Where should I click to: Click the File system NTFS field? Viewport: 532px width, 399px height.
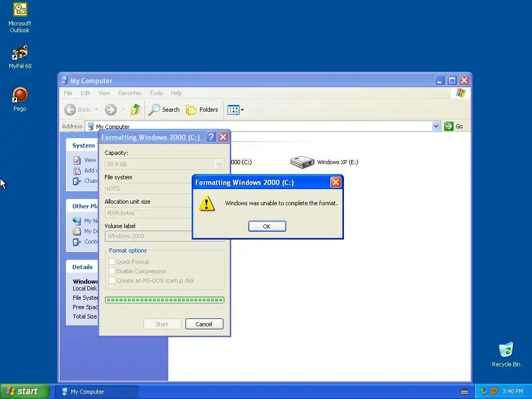(x=149, y=189)
